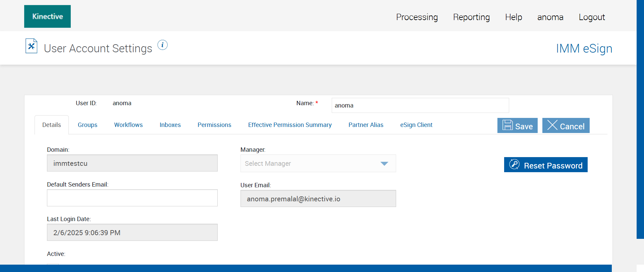Open the Help menu

[514, 17]
